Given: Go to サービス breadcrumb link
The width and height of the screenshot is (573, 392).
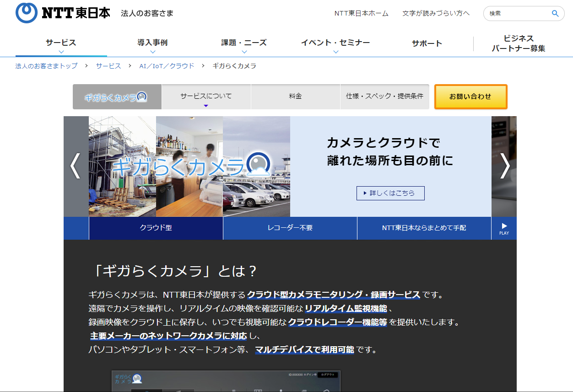Looking at the screenshot, I should (x=108, y=66).
